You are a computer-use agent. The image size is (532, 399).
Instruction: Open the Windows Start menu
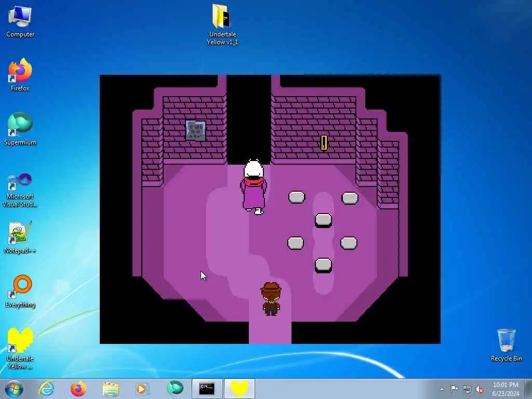14,389
